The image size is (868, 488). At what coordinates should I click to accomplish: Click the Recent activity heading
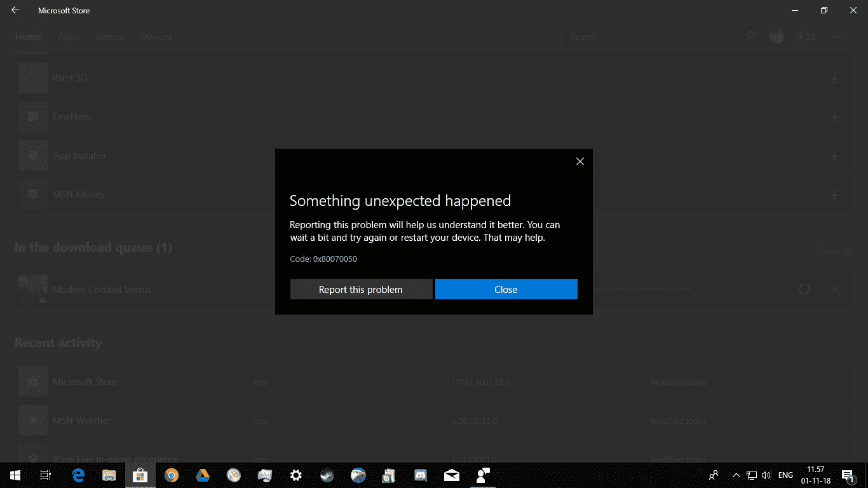point(58,343)
